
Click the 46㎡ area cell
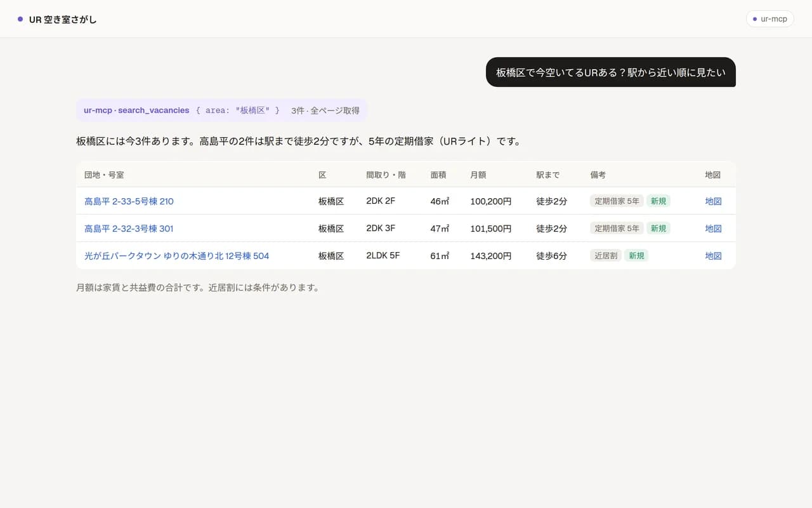[440, 201]
